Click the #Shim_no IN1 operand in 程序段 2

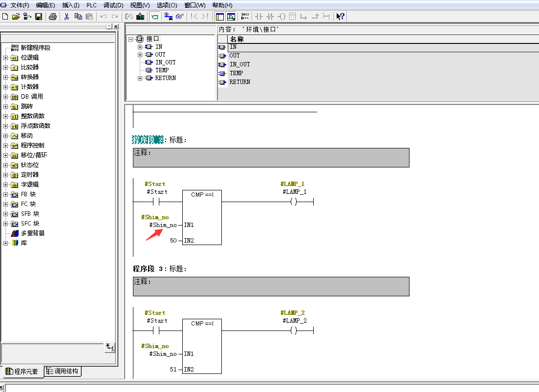(163, 225)
